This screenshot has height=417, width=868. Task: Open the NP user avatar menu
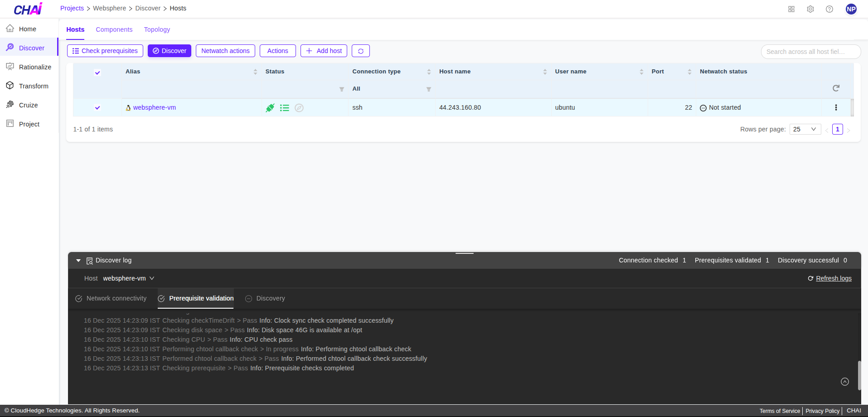click(x=851, y=9)
